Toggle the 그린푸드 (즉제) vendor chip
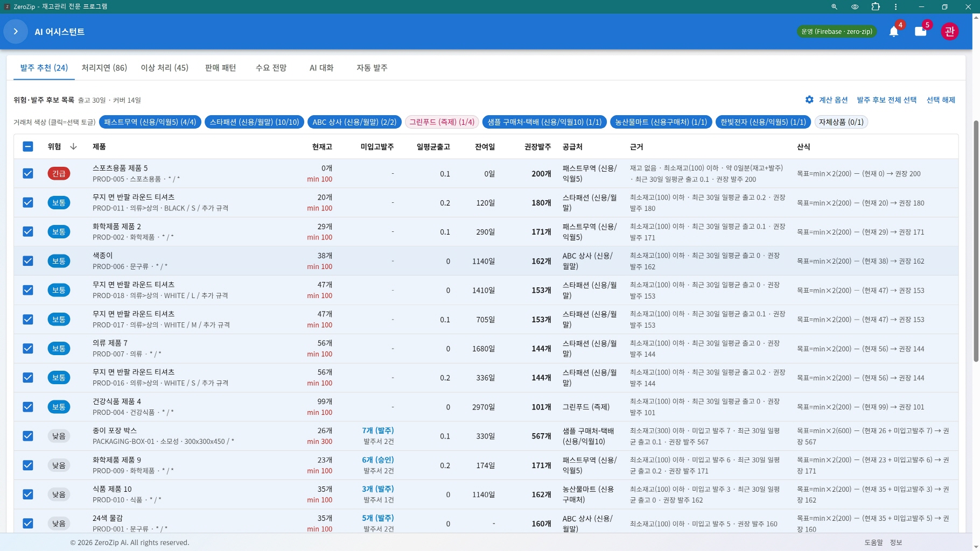This screenshot has width=980, height=551. pos(442,122)
